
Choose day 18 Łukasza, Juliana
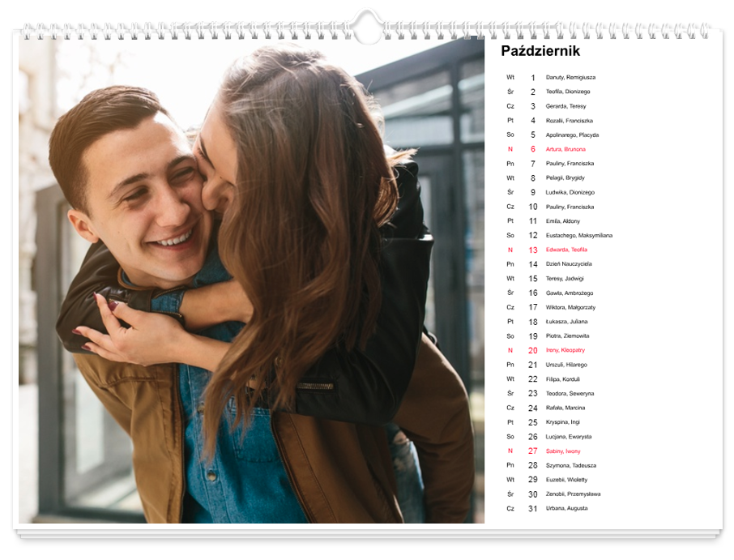(x=566, y=322)
